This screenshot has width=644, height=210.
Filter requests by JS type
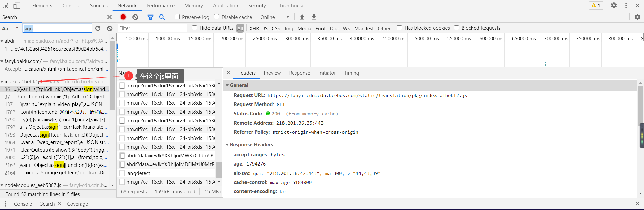[265, 28]
